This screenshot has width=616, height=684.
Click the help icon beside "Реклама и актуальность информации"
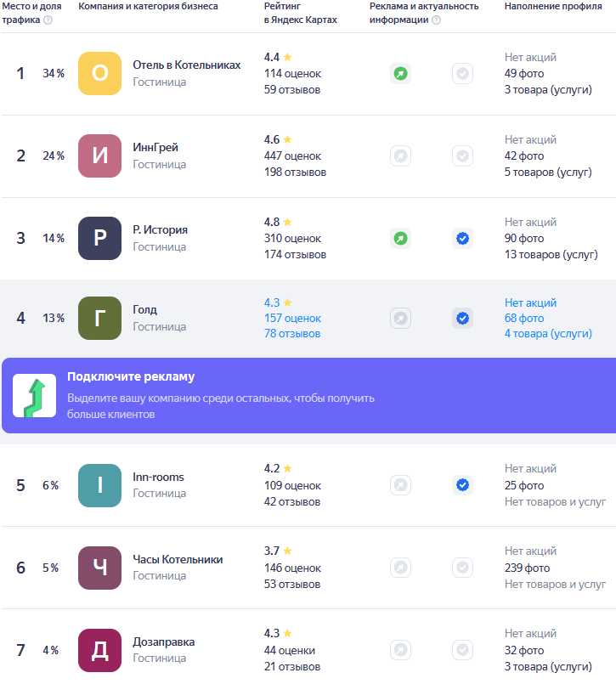point(436,20)
